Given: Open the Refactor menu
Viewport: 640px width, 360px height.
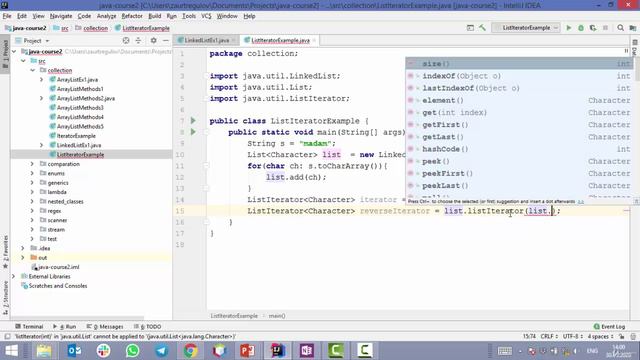Looking at the screenshot, I should (x=132, y=16).
